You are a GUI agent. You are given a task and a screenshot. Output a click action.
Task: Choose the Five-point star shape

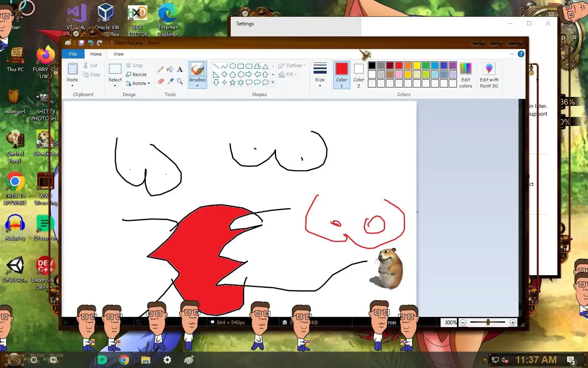232,83
